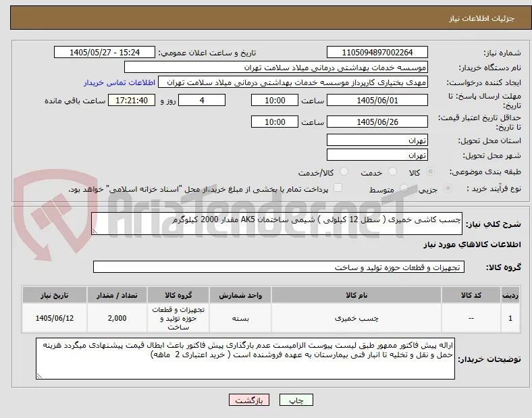Click the row number 1 cell
Viewport: 532px width, 418px height.
[x=510, y=318]
